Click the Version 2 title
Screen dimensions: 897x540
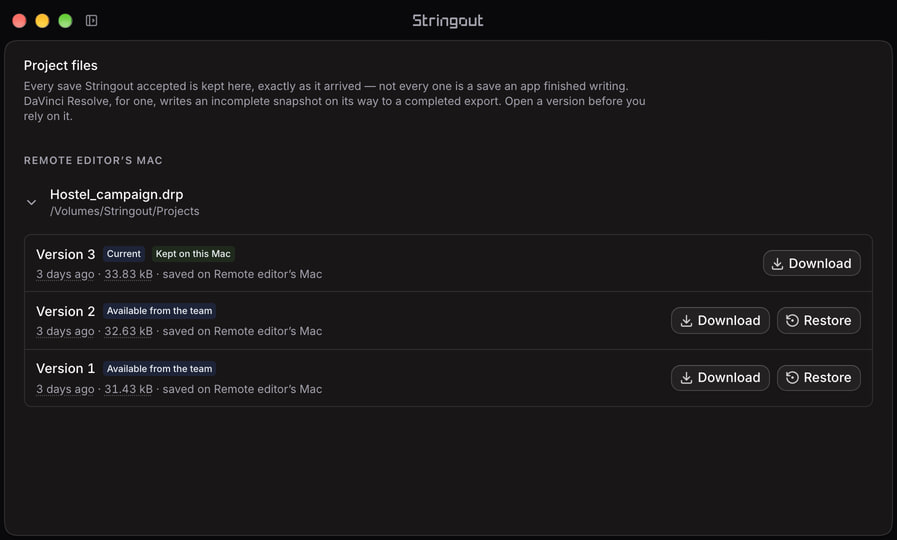[x=65, y=311]
